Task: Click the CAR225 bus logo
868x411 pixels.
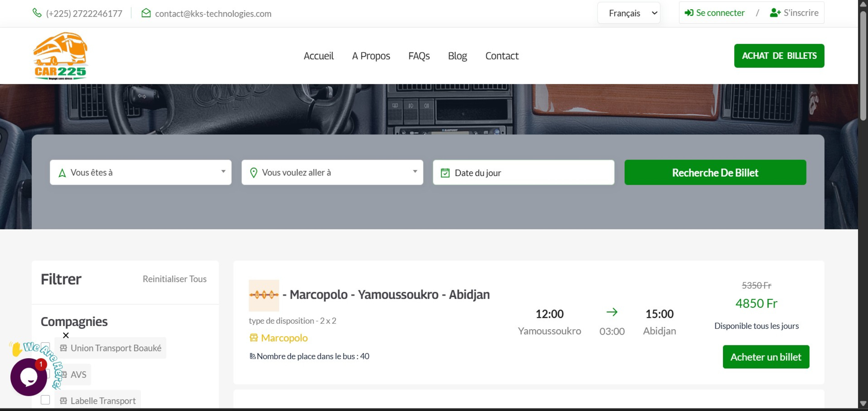Action: coord(60,56)
